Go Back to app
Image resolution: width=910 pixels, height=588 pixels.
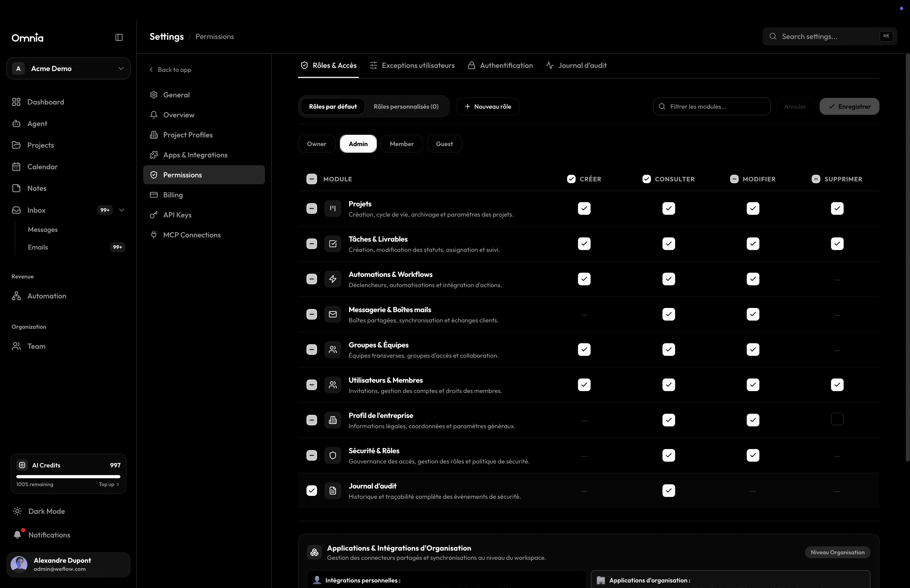pyautogui.click(x=170, y=70)
